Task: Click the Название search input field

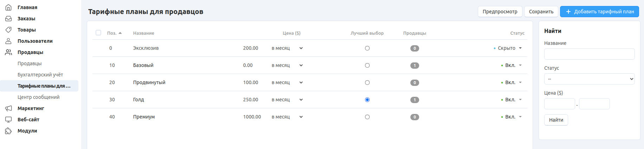Action: 589,54
